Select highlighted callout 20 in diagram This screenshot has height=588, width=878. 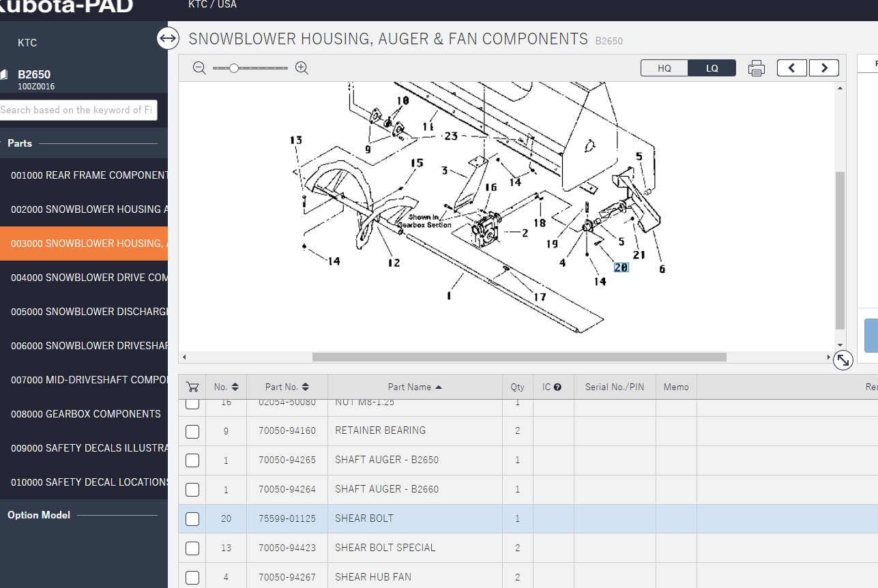621,267
